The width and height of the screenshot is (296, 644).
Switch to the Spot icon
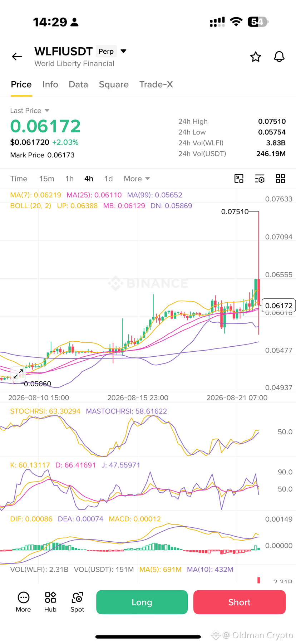(77, 602)
